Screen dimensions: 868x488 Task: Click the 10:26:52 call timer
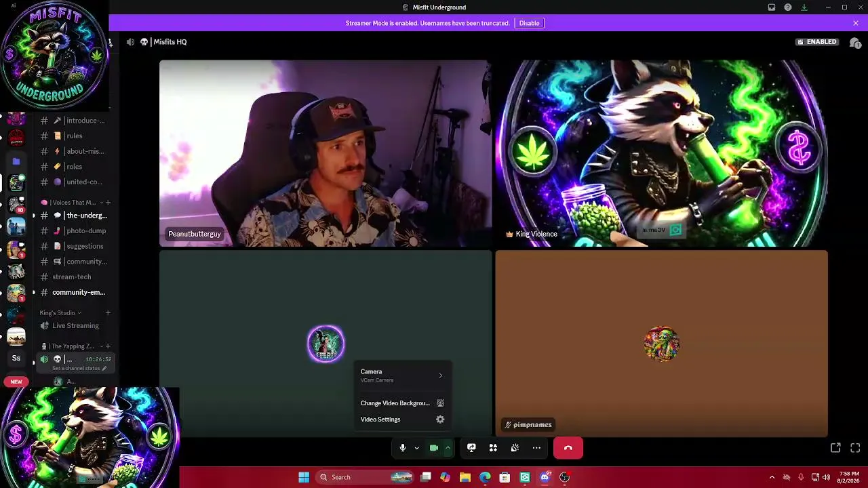point(98,359)
